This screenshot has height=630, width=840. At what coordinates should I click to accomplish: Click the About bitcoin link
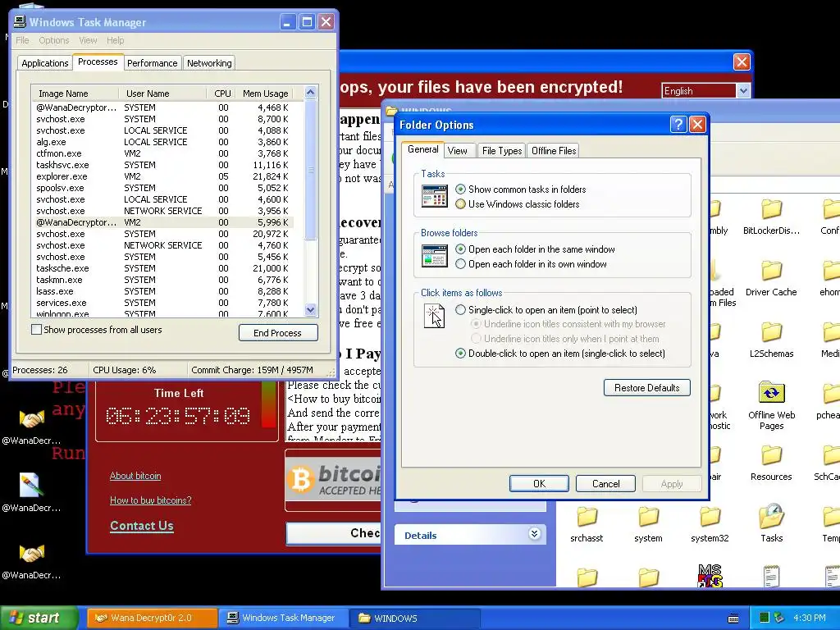(135, 476)
